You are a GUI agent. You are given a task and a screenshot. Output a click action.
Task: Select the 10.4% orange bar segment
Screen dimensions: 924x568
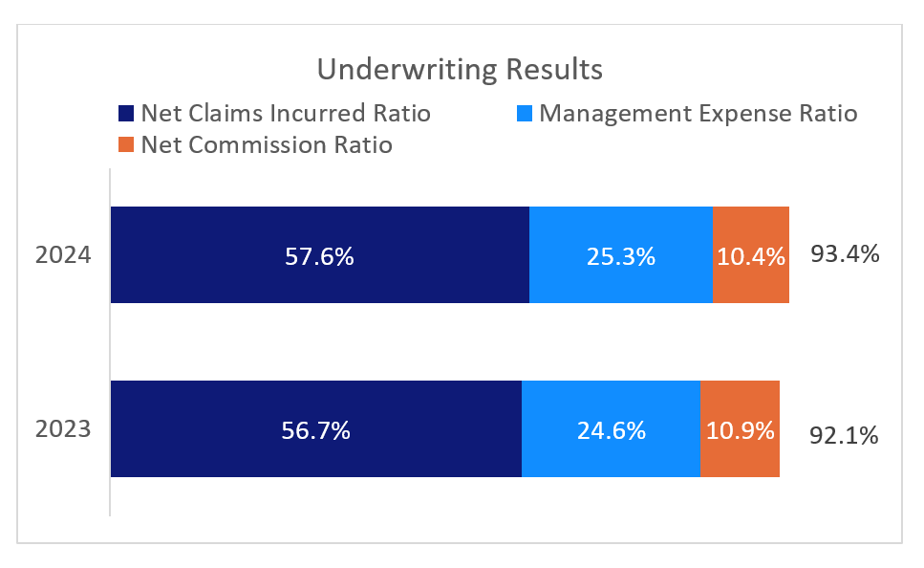point(750,255)
